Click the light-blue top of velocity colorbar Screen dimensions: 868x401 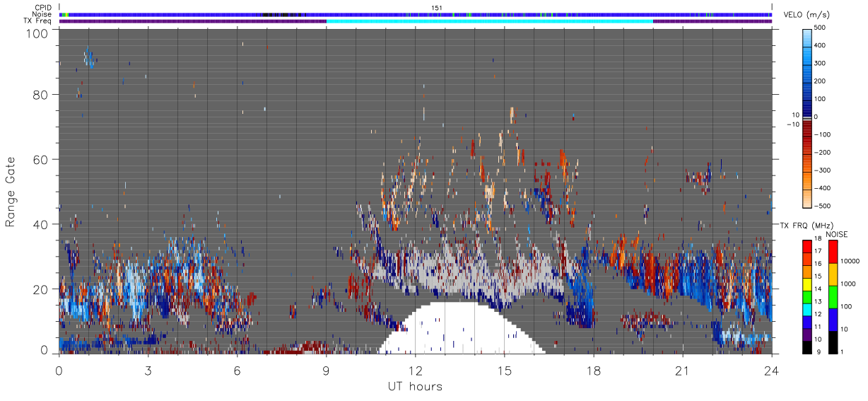808,37
